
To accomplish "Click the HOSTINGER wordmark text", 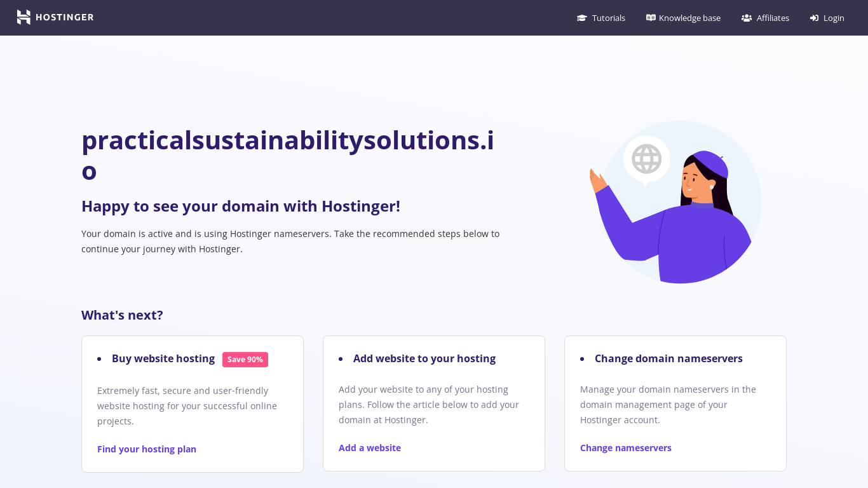I will click(65, 17).
